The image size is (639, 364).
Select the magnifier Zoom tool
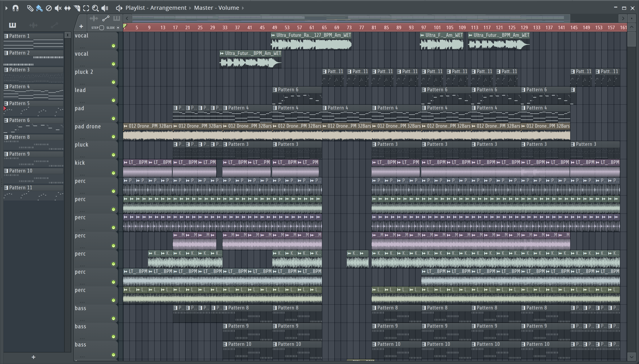[x=95, y=8]
